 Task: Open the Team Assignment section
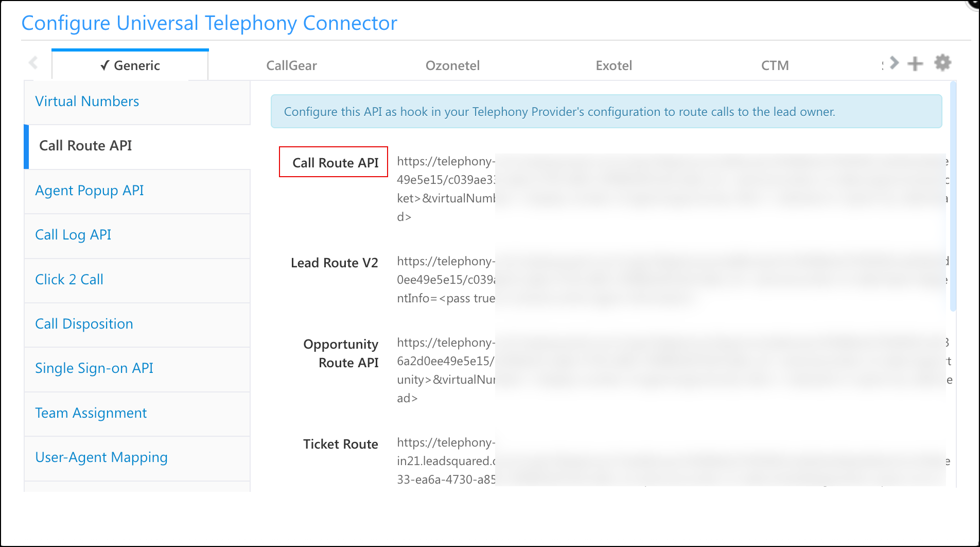click(x=91, y=413)
